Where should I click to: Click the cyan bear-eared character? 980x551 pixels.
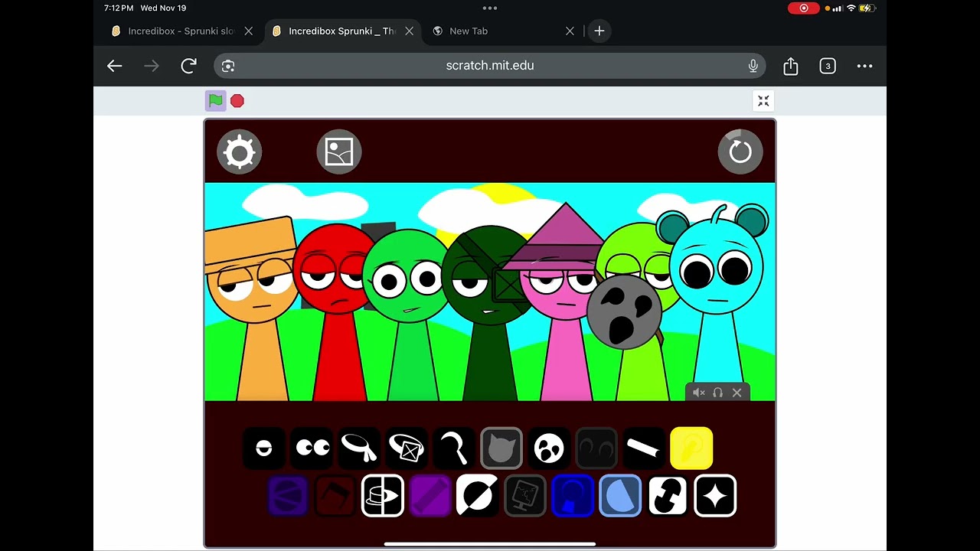717,298
